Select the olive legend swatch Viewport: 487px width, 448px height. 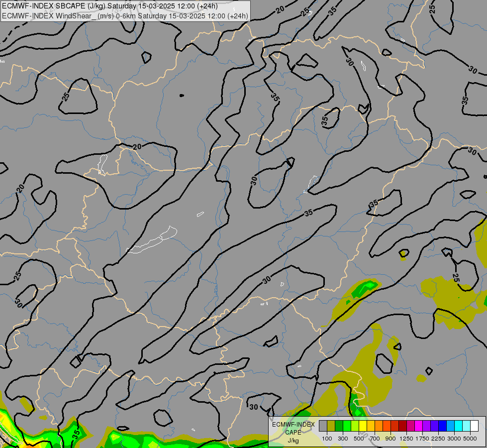click(x=331, y=426)
